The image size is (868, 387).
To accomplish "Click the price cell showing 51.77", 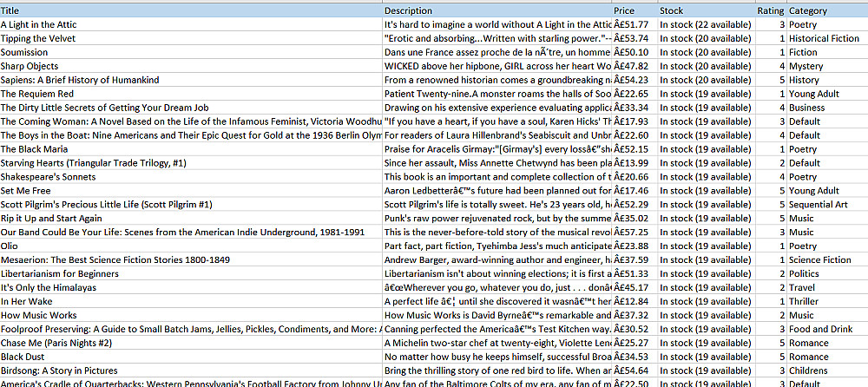I will coord(635,24).
